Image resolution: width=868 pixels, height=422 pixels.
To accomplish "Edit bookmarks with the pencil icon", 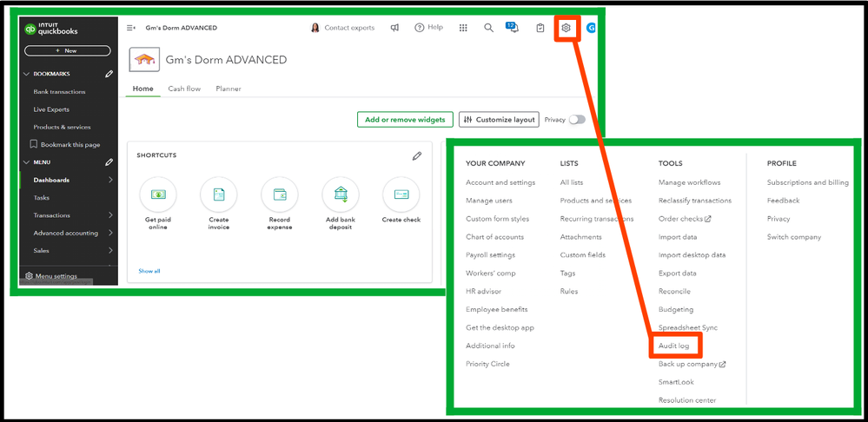I will [109, 74].
